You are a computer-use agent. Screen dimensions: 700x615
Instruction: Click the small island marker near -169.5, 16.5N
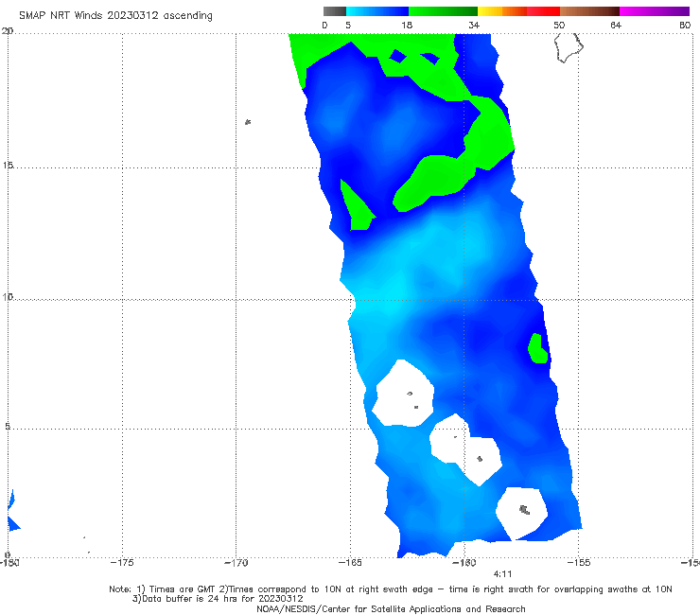pos(248,122)
